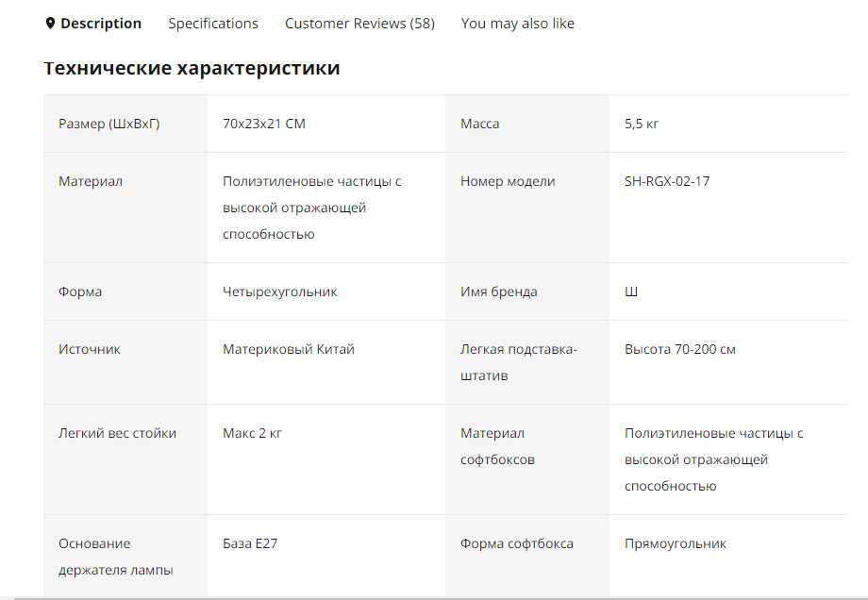Click the Макс 2 кг value

coord(252,433)
